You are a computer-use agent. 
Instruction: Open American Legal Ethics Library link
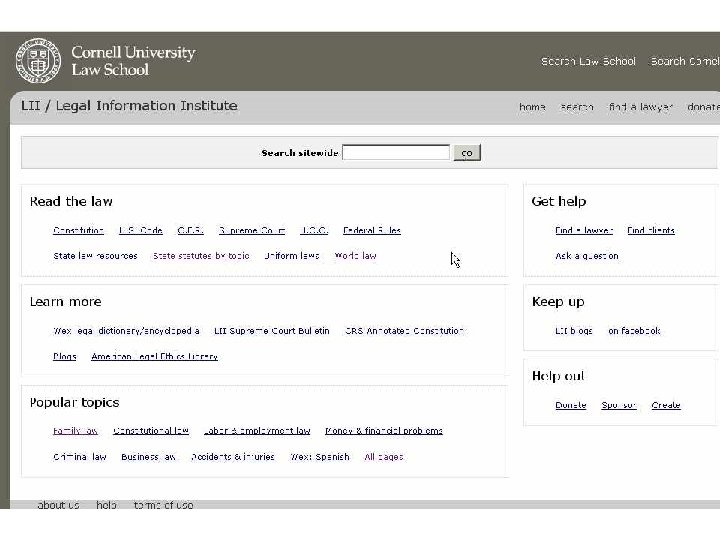(x=154, y=356)
